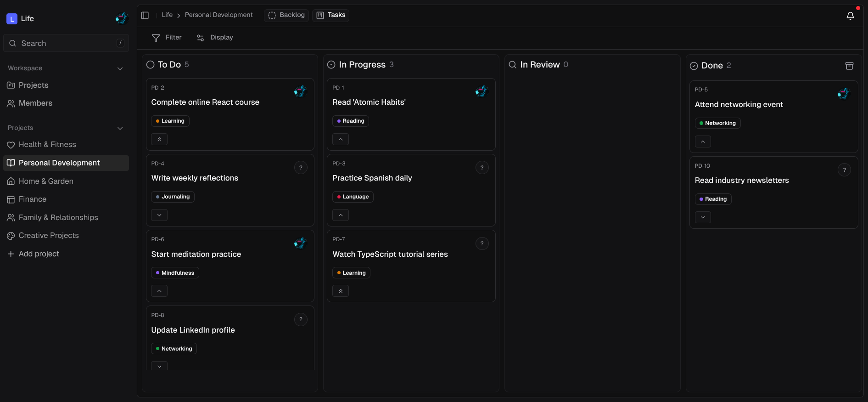
Task: Click the PD-7 task ID
Action: pyautogui.click(x=339, y=239)
